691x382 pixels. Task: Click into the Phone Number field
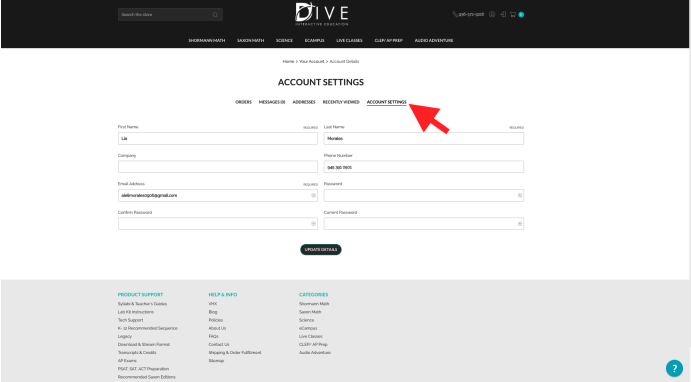424,167
